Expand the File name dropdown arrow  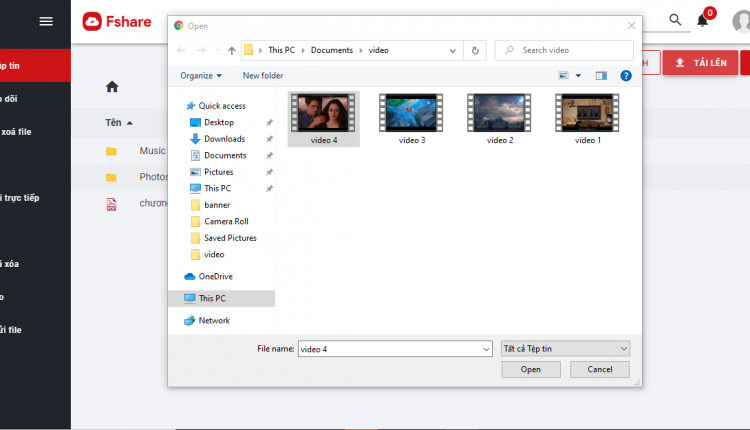point(486,349)
